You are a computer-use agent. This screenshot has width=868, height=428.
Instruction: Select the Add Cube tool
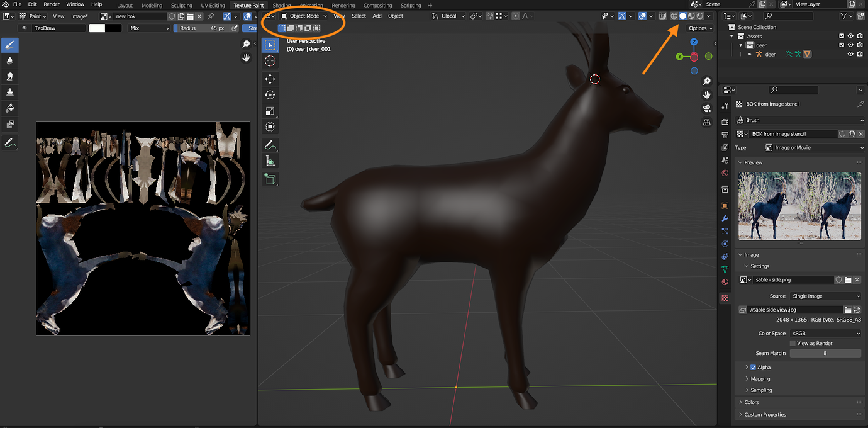tap(270, 179)
